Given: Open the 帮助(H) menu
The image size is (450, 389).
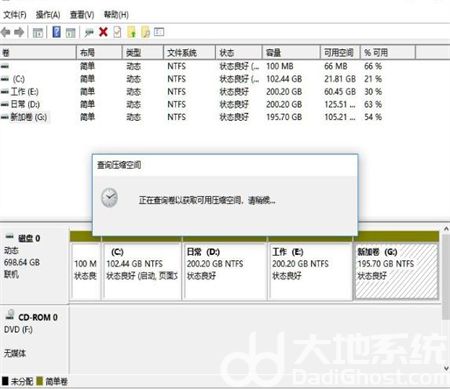Looking at the screenshot, I should tap(116, 15).
